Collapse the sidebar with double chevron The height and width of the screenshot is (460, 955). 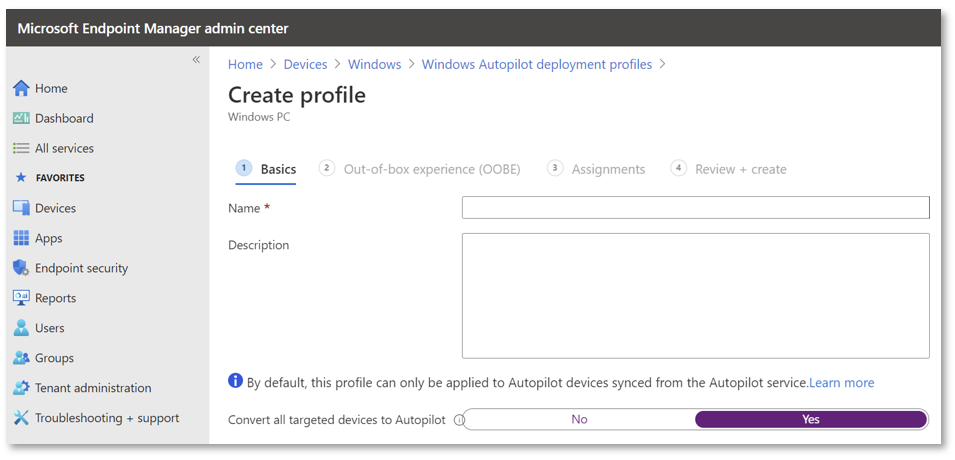(x=196, y=59)
